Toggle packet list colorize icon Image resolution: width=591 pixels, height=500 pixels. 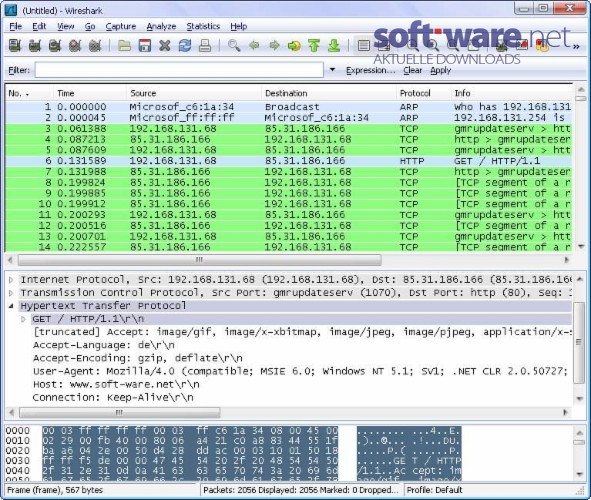[364, 46]
